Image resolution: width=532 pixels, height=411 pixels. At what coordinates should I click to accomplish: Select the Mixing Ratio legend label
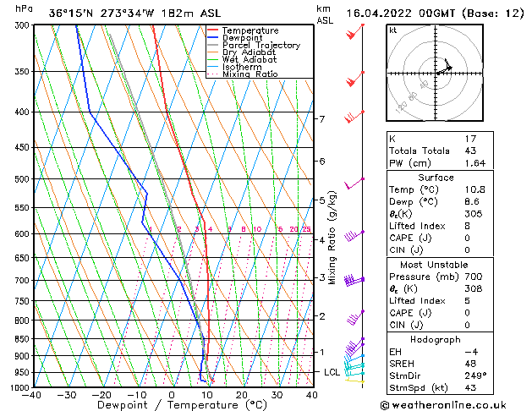click(x=250, y=74)
